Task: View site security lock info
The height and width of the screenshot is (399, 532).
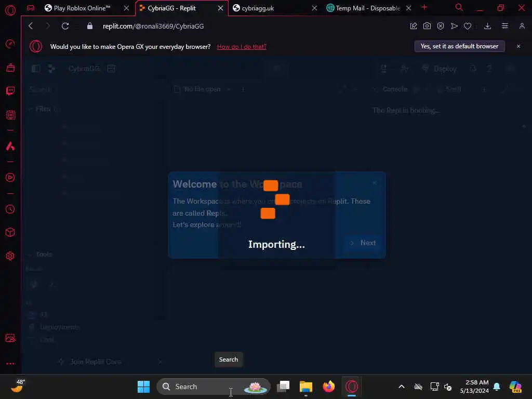Action: [x=90, y=26]
